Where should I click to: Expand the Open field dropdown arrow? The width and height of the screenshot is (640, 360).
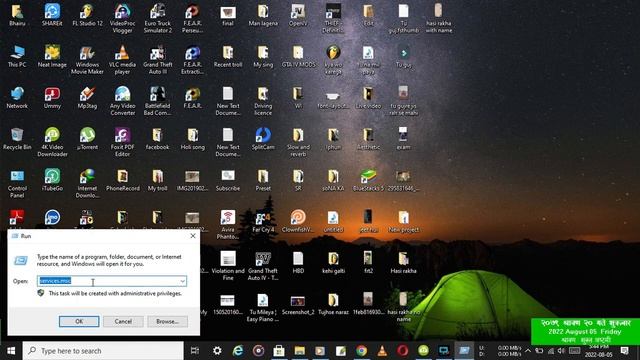[x=182, y=281]
